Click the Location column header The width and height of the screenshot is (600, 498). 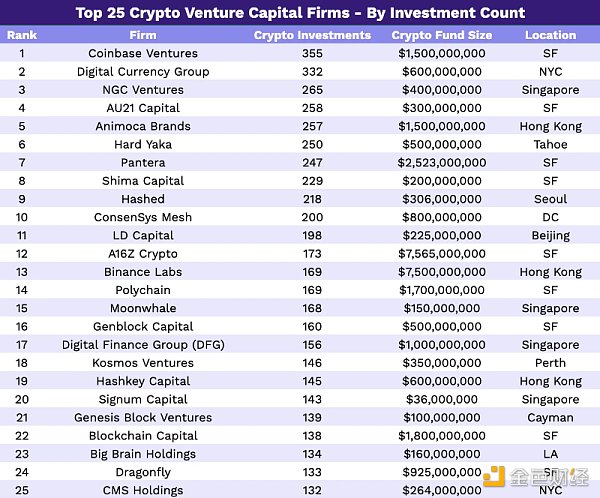550,35
